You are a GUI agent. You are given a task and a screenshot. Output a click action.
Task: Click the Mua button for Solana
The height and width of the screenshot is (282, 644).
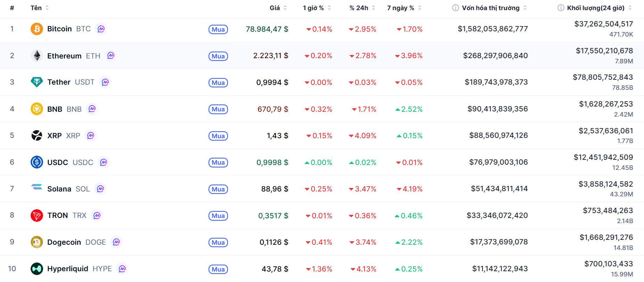click(218, 189)
